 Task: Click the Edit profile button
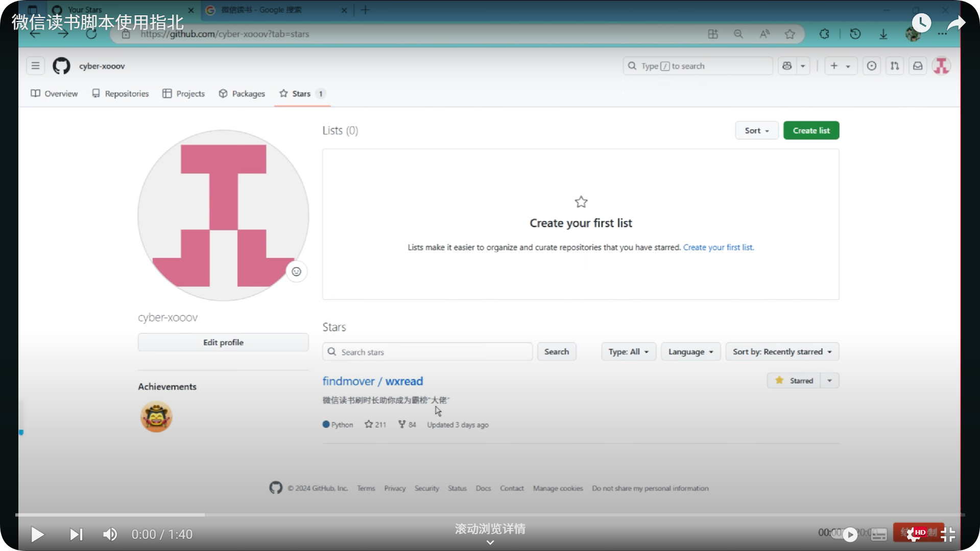223,343
